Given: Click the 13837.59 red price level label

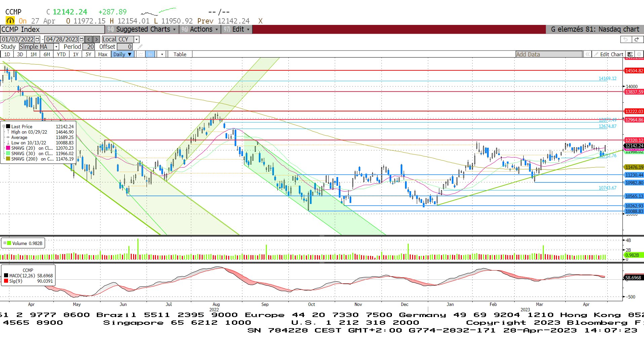Looking at the screenshot, I should (634, 92).
